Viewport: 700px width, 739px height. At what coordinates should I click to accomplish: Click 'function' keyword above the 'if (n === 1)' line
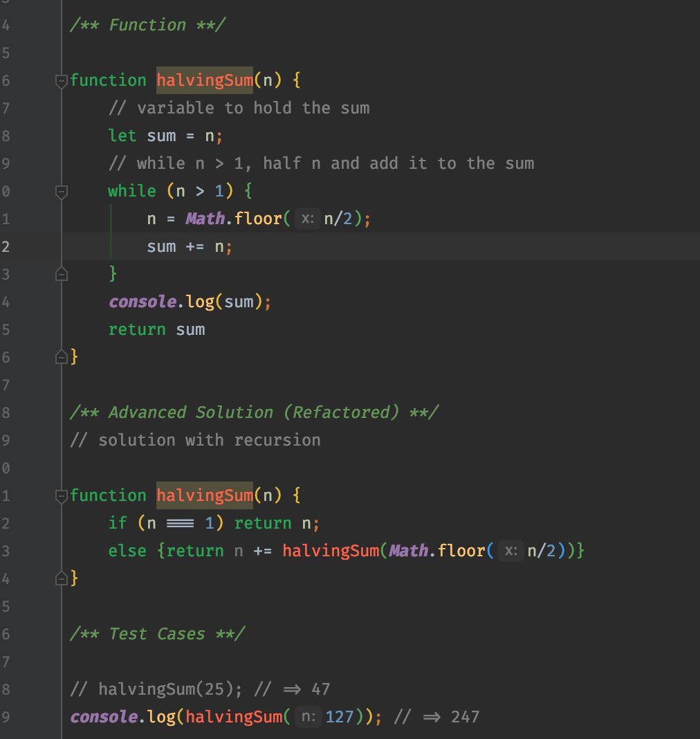click(x=108, y=495)
